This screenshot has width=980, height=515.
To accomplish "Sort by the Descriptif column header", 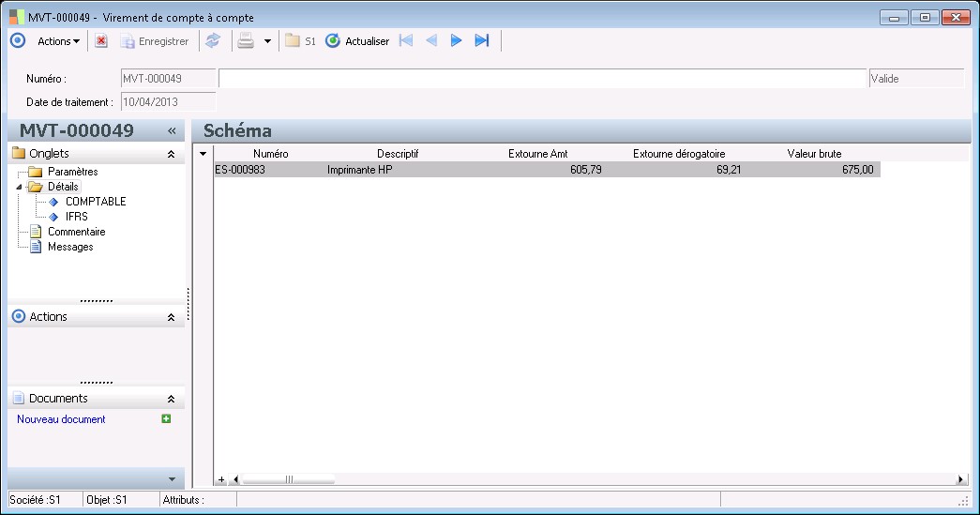I will pos(398,154).
